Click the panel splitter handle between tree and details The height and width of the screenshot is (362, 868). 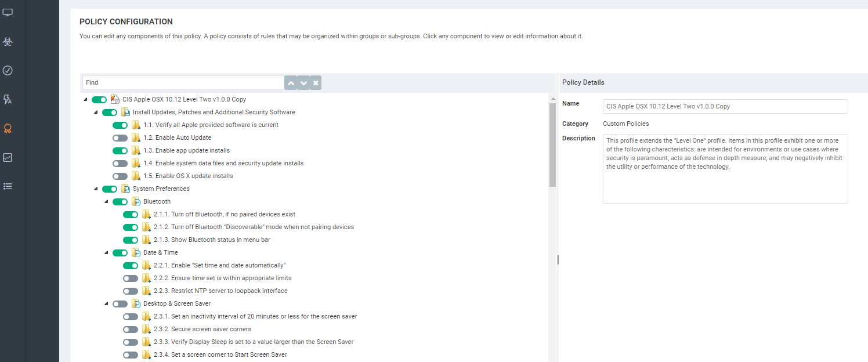coord(558,259)
